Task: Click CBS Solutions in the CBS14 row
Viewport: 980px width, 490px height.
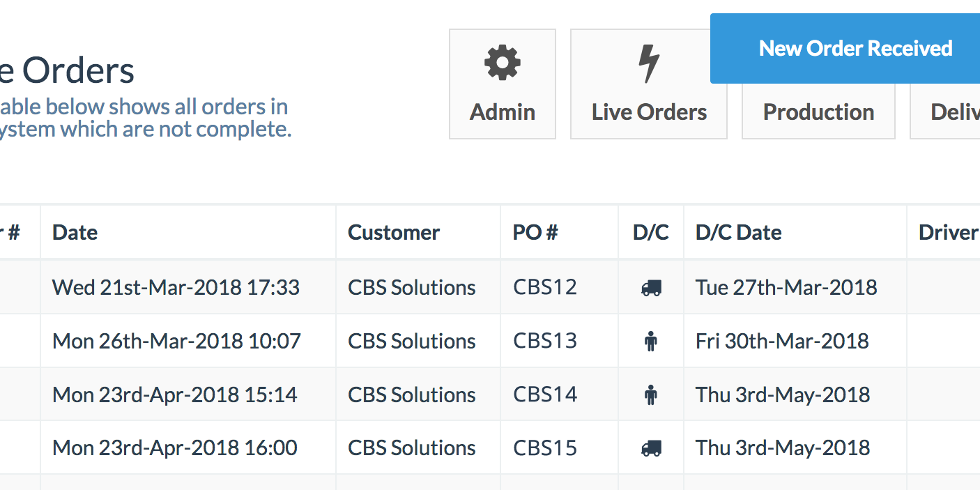Action: pyautogui.click(x=411, y=394)
